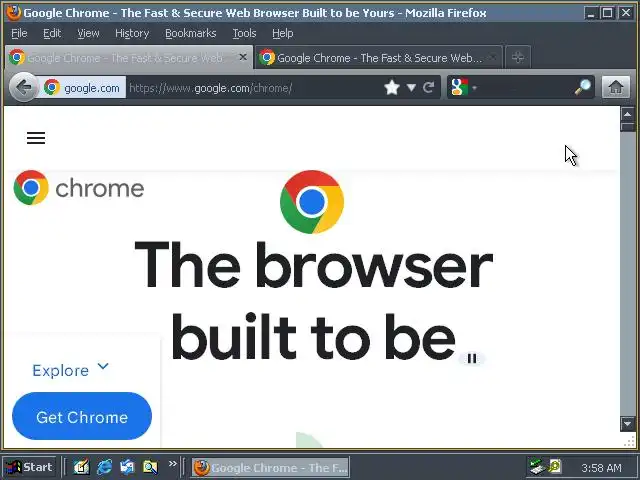Open a new tab with the plus button
This screenshot has height=480, width=640.
(x=518, y=57)
